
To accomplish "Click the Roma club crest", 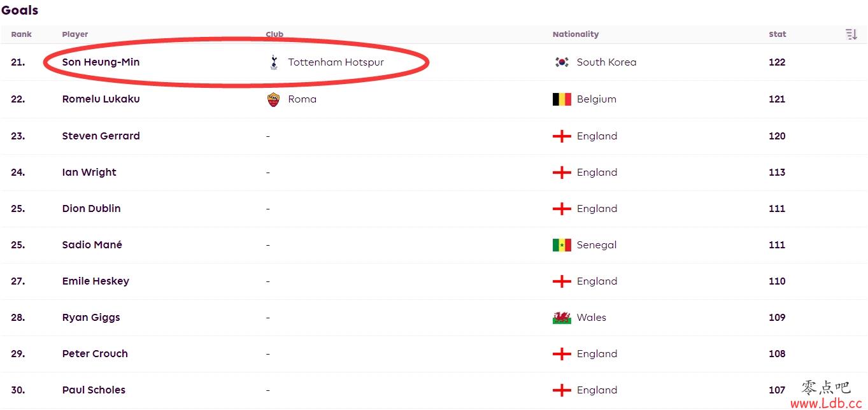I will click(x=274, y=99).
